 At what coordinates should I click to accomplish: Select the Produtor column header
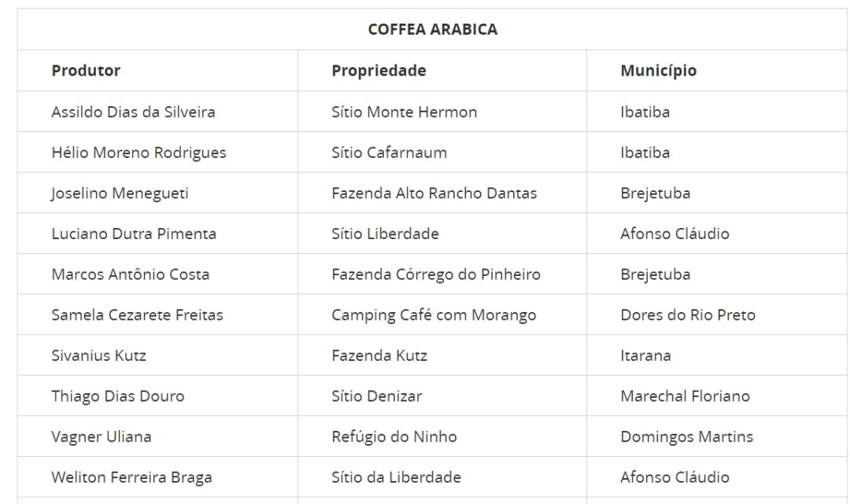[x=86, y=71]
